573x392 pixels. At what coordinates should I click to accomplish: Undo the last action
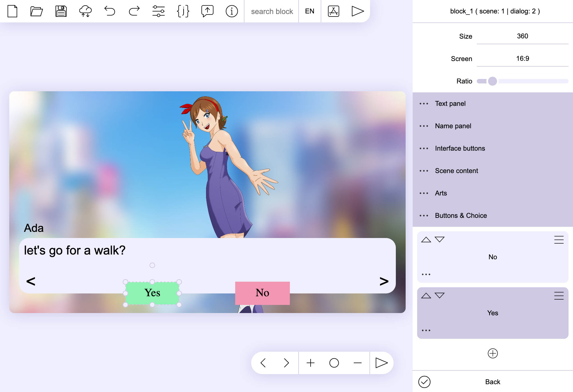pos(110,11)
